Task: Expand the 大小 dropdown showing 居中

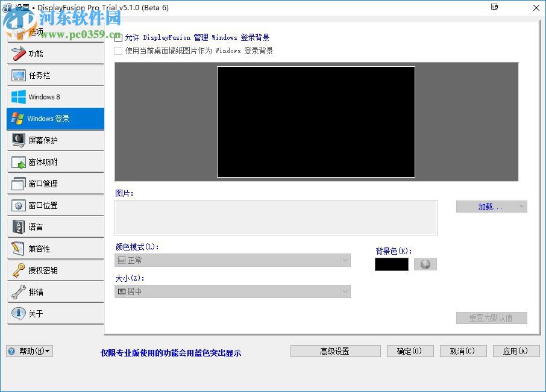Action: [x=345, y=291]
